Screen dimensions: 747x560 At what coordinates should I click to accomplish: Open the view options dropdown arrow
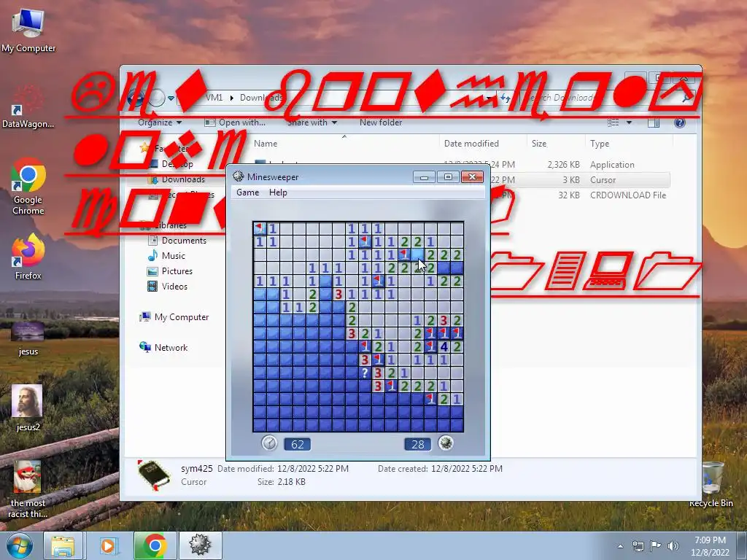pyautogui.click(x=629, y=122)
